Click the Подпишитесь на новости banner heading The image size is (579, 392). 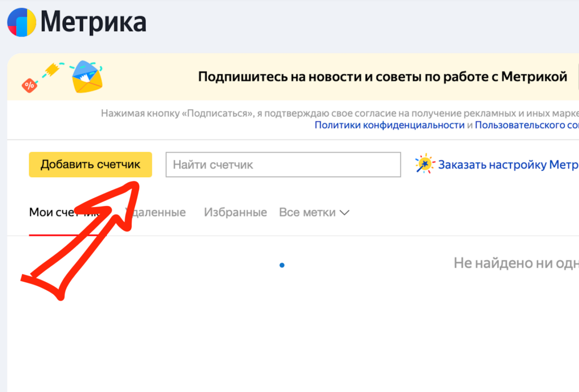[383, 76]
